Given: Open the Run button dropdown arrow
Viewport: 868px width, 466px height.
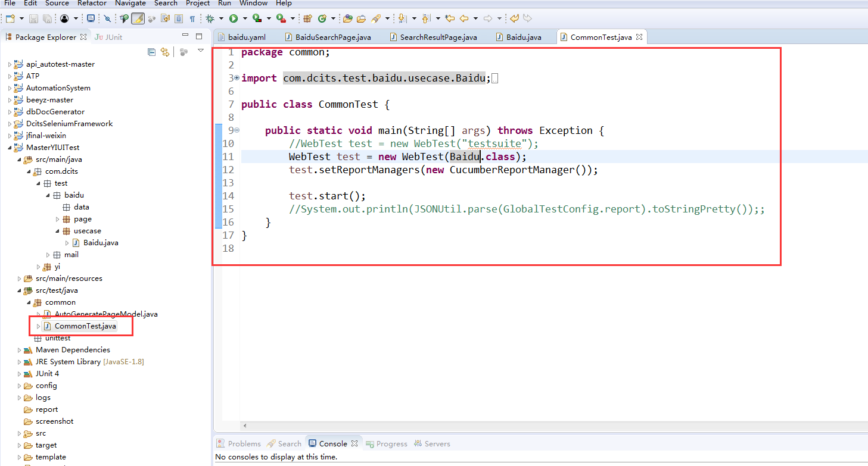Looking at the screenshot, I should (x=245, y=19).
